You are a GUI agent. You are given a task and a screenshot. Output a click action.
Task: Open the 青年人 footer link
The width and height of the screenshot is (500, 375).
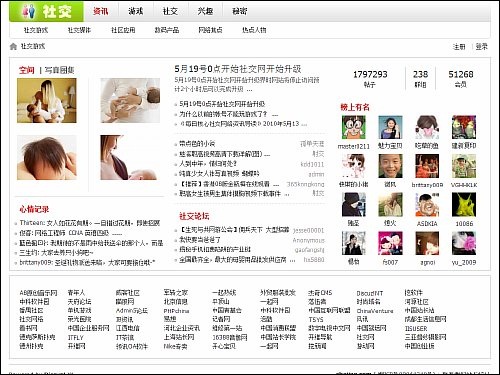(x=76, y=293)
